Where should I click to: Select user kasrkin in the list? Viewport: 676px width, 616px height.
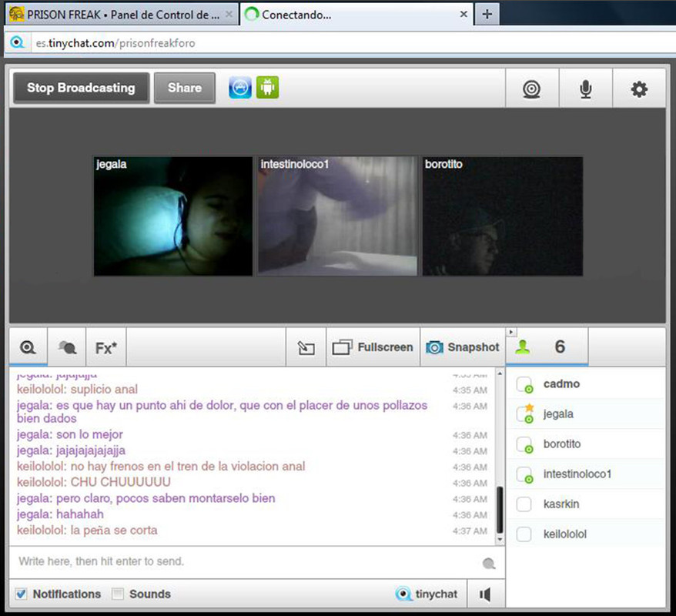585,504
